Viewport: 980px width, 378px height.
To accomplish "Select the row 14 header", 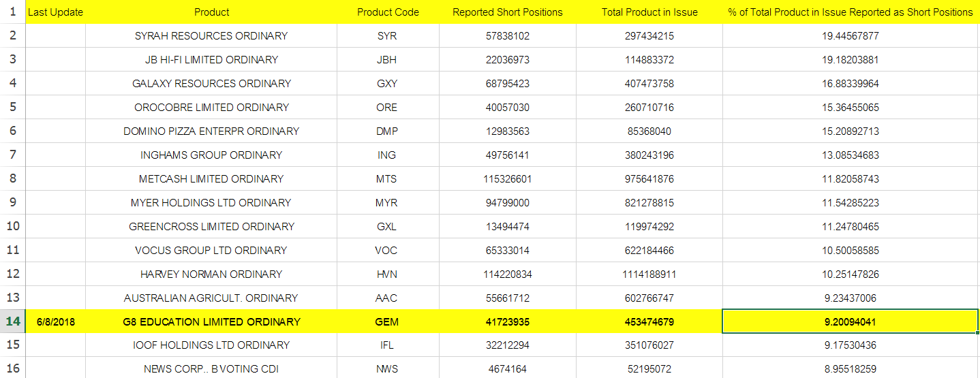I will 12,321.
